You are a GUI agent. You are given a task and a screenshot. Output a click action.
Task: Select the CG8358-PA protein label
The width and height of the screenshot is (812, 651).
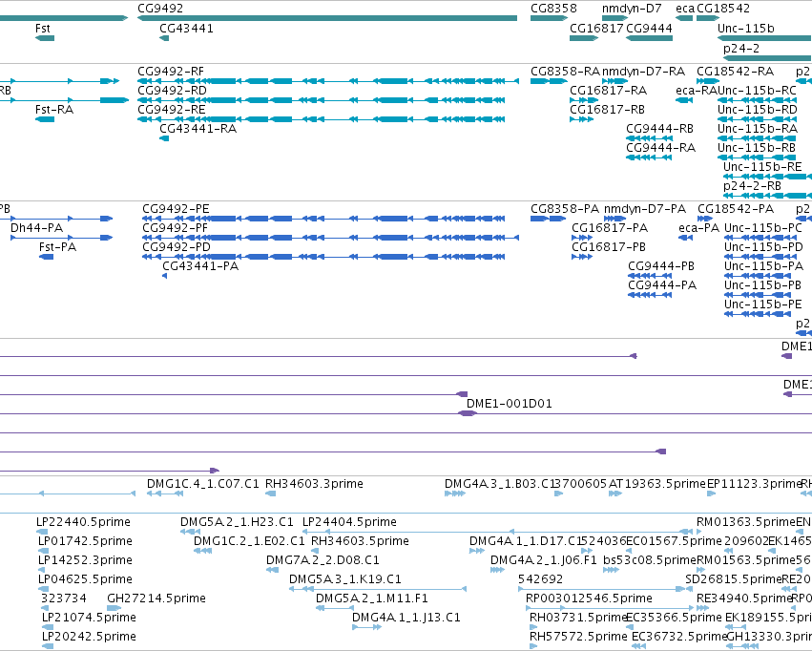[565, 209]
